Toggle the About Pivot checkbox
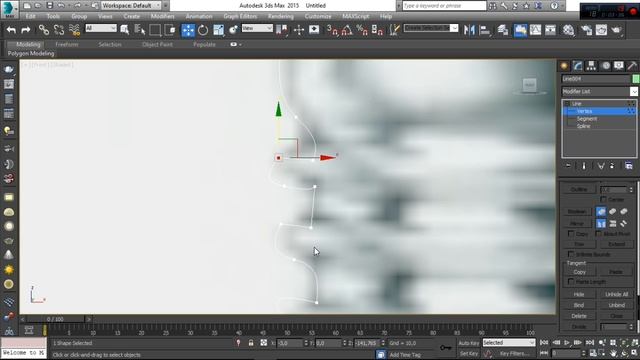This screenshot has width=640, height=360. 599,233
